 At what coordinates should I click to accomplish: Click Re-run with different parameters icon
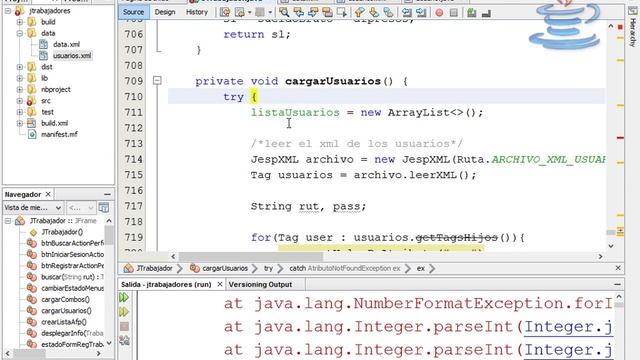pos(124,312)
